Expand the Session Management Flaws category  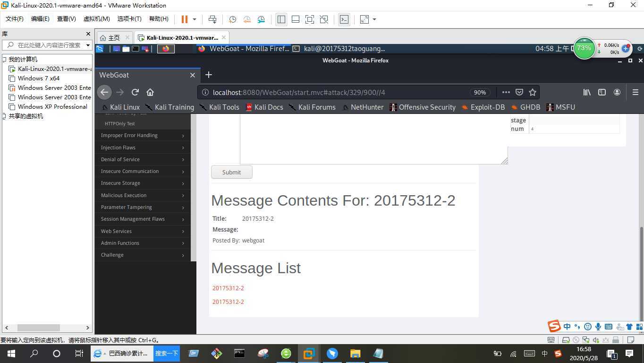tap(143, 219)
